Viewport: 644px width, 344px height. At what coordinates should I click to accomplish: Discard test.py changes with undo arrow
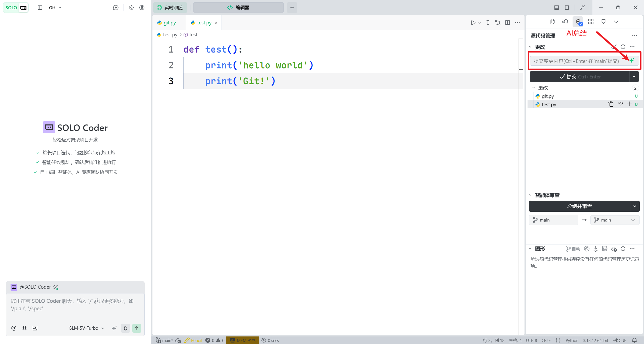click(x=620, y=104)
